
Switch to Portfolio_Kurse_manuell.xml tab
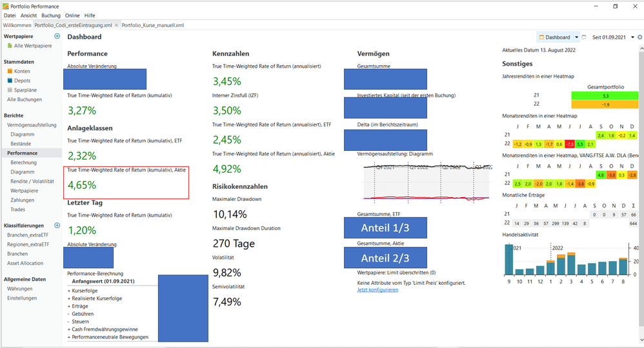pyautogui.click(x=153, y=25)
